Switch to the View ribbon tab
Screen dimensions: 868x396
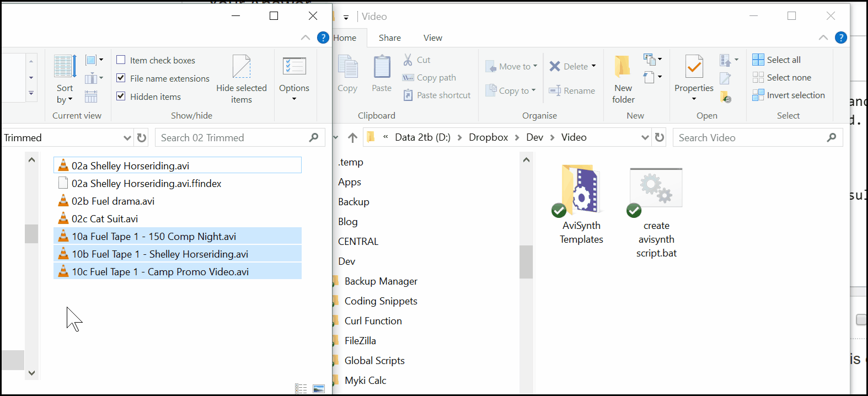(x=433, y=38)
